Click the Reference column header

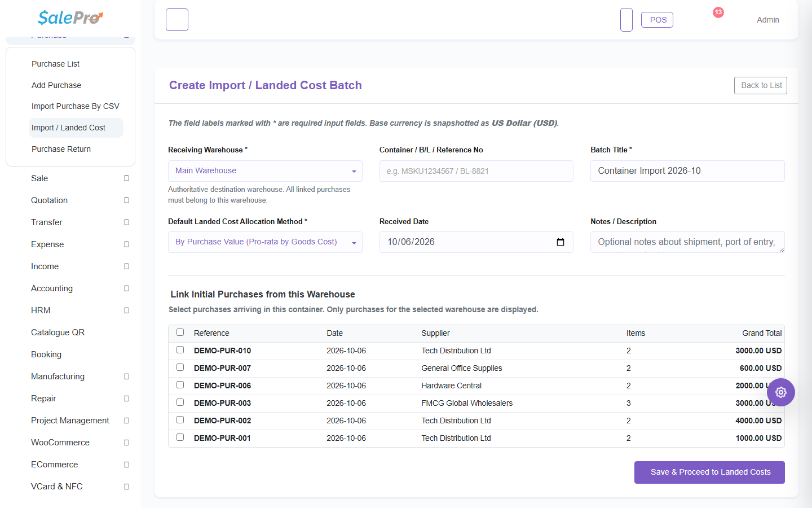[211, 333]
